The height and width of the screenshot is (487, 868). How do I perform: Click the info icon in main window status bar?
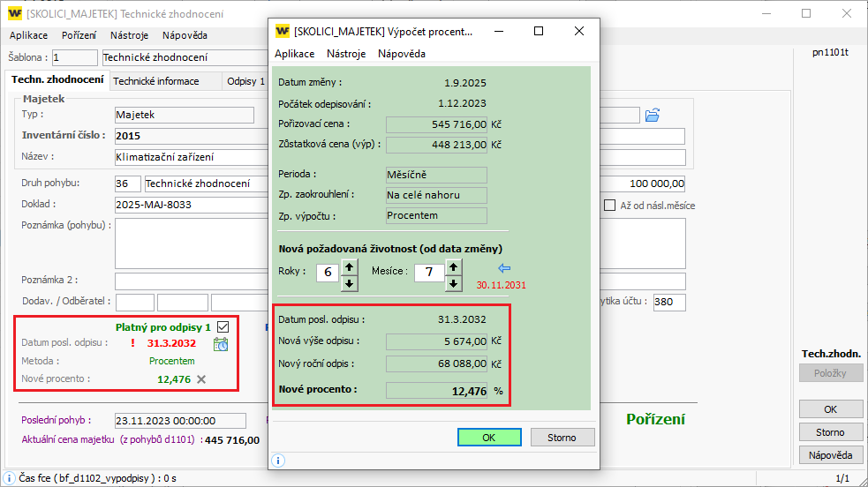(x=9, y=478)
